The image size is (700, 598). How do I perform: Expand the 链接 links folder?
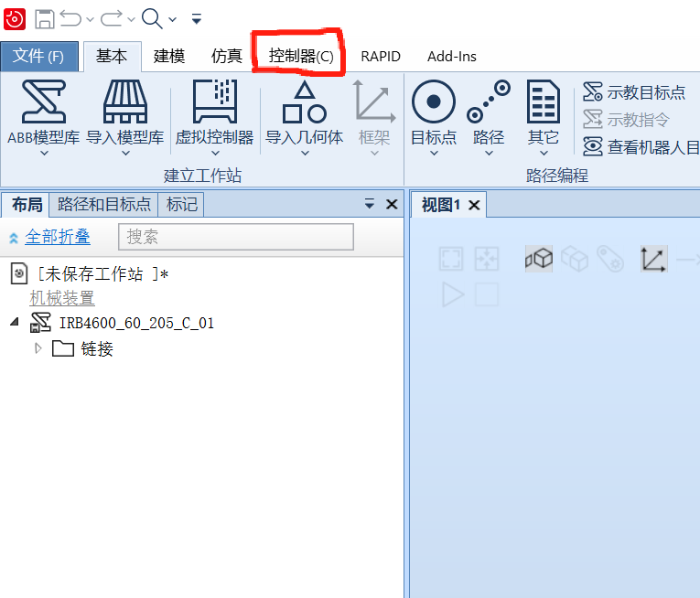point(38,348)
